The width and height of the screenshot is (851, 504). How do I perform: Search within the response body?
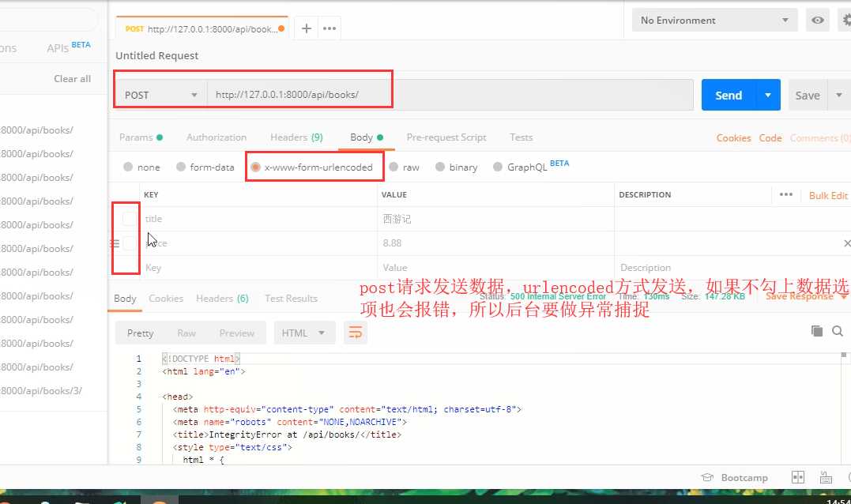pyautogui.click(x=838, y=331)
